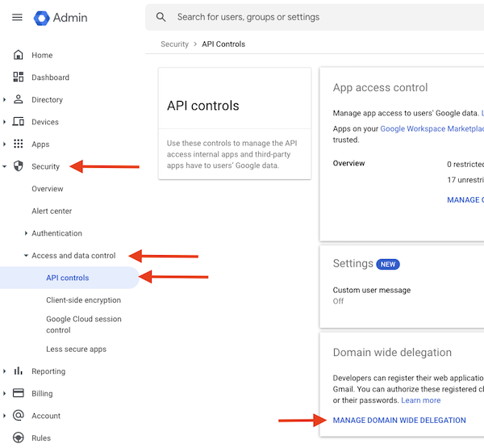Expand the Authentication submenu arrow
The width and height of the screenshot is (484, 448).
coord(26,233)
